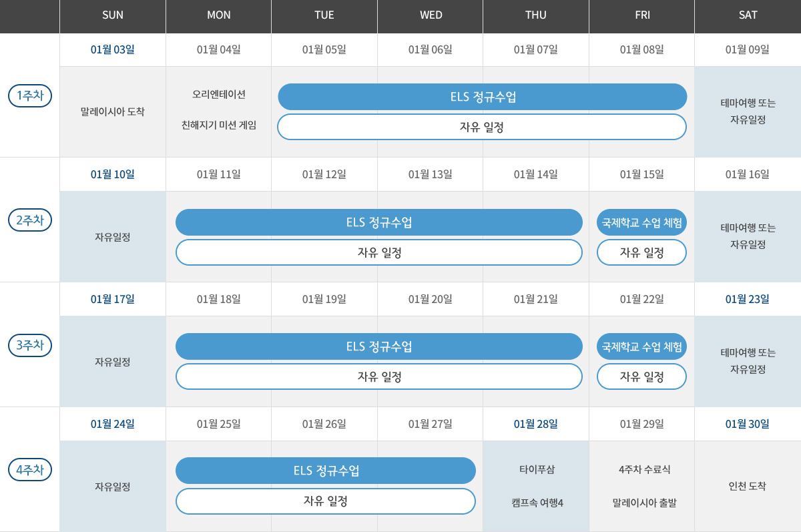Click the 오리엔테이션 text on Monday
The height and width of the screenshot is (532, 801).
(218, 94)
